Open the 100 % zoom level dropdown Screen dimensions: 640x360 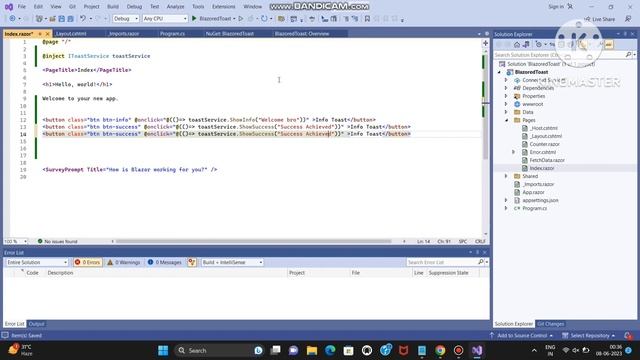pos(16,241)
